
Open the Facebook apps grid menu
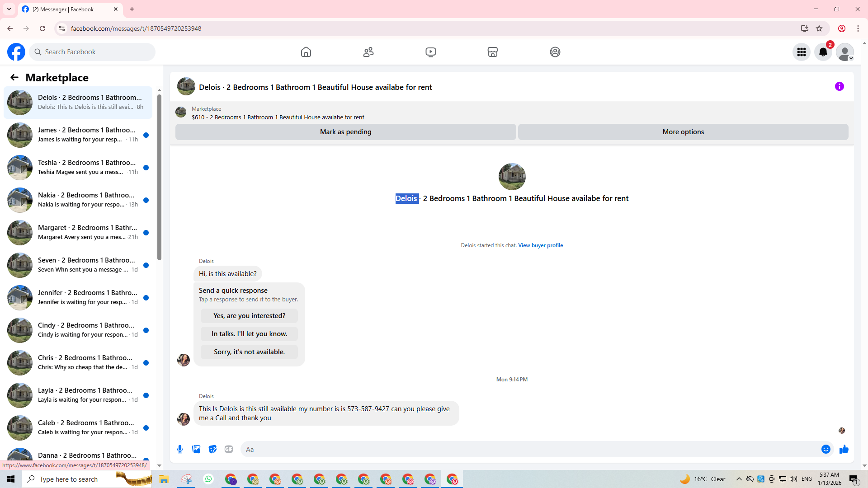coord(801,52)
